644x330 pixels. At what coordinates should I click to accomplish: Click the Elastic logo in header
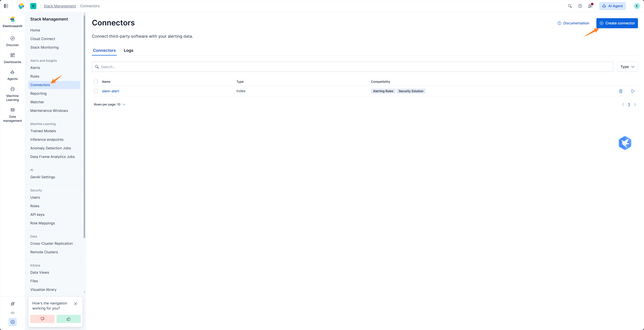(x=21, y=6)
